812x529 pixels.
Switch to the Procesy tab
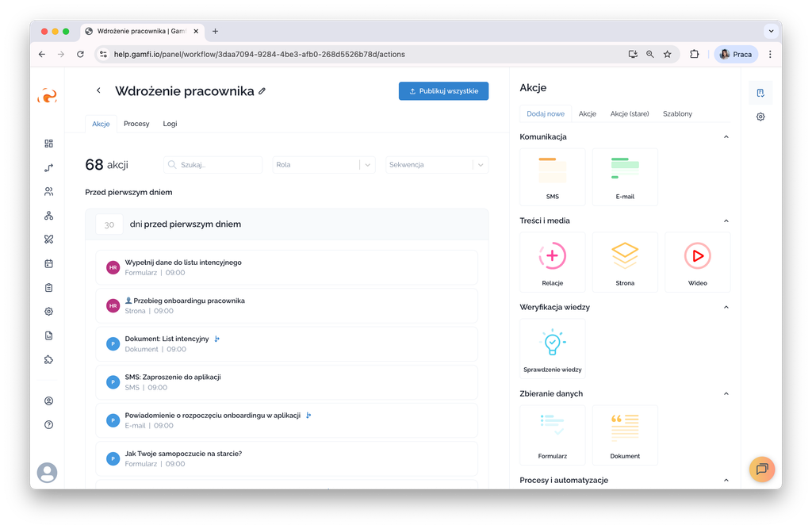point(136,124)
